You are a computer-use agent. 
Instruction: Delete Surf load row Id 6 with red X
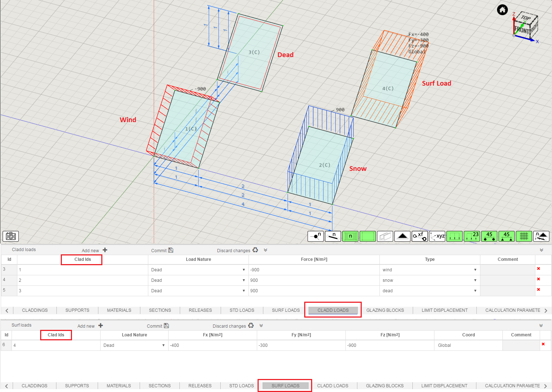(x=543, y=344)
